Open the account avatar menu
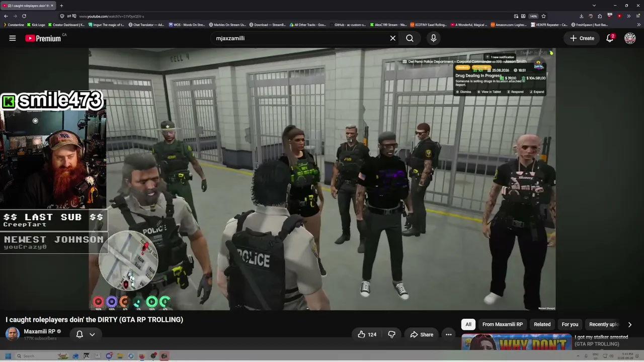This screenshot has width=644, height=362. click(630, 38)
